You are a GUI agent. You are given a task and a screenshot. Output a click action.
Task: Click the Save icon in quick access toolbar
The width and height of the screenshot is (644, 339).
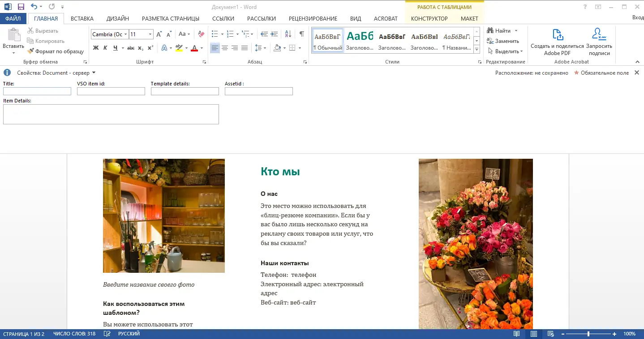[21, 7]
